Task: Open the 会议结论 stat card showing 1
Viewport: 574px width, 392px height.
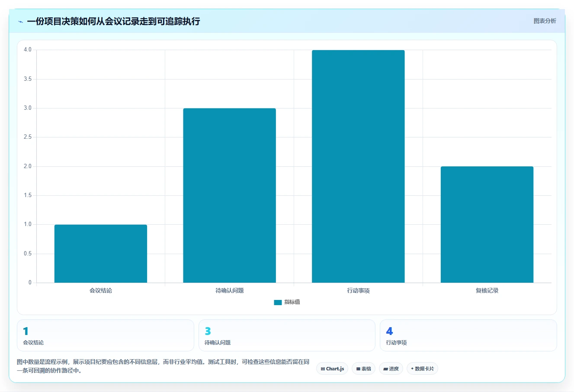Action: tap(106, 335)
